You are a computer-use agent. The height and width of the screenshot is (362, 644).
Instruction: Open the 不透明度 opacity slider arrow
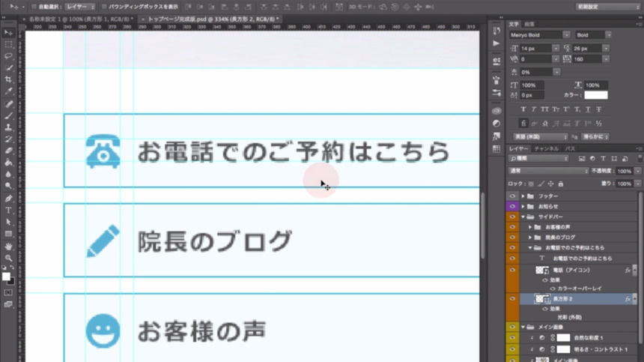click(637, 171)
